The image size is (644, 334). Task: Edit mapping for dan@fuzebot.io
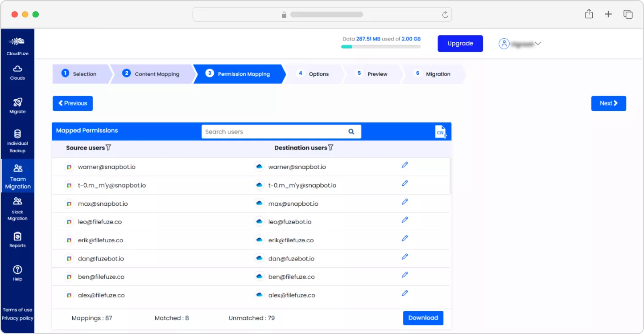click(x=405, y=257)
